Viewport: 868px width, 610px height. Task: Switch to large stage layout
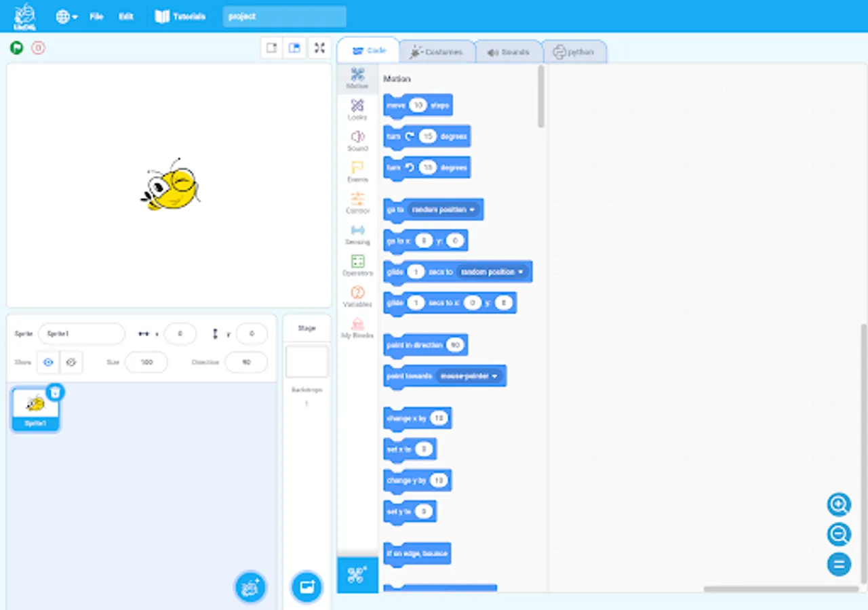(x=294, y=48)
